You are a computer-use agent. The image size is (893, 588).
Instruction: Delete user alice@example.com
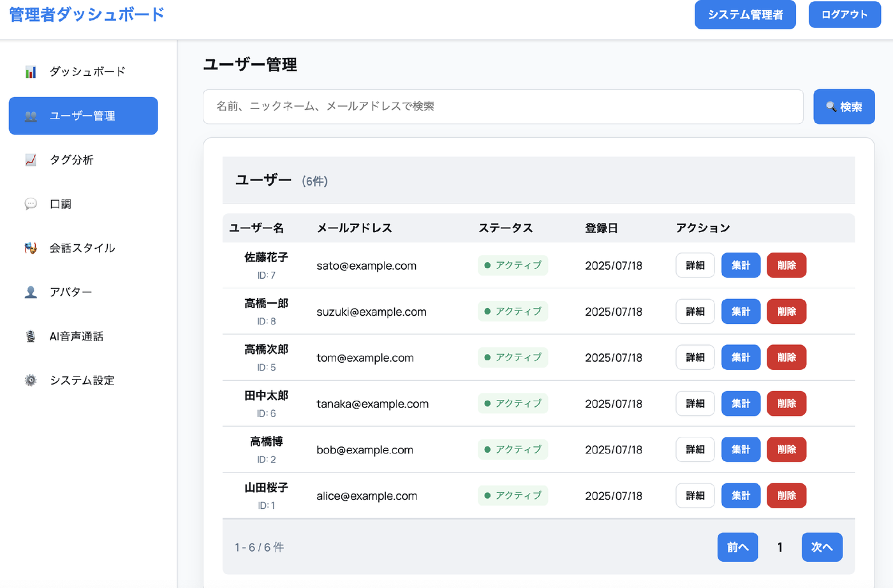786,496
